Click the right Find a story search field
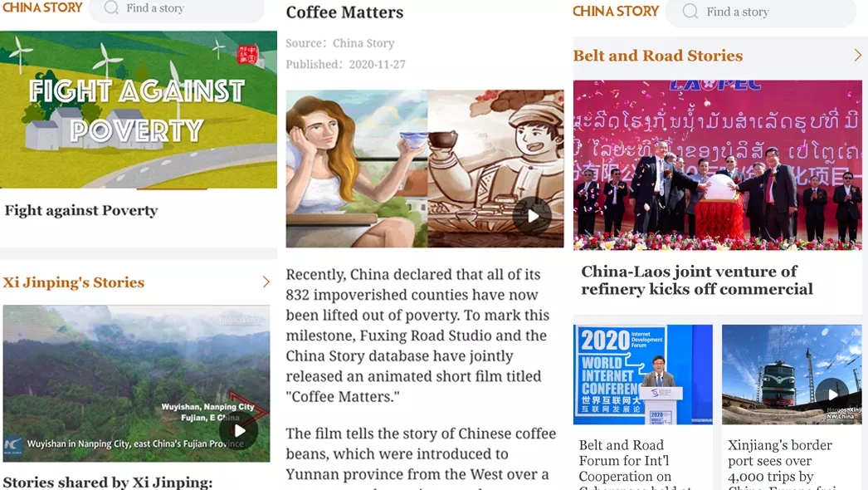This screenshot has width=868, height=490. click(x=761, y=12)
